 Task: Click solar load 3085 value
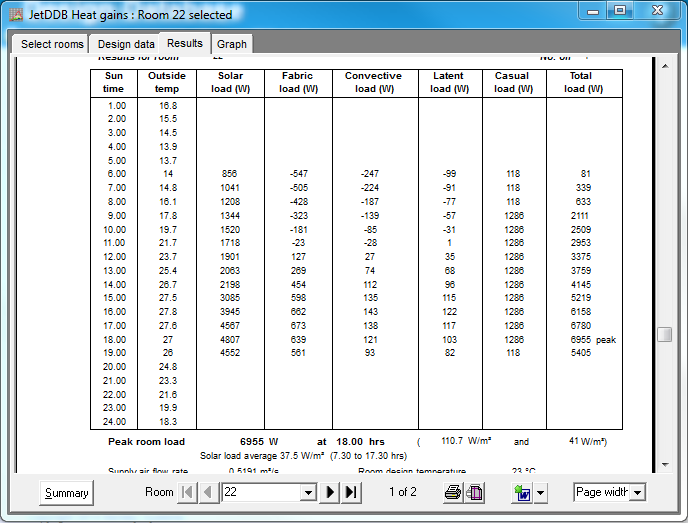click(x=230, y=297)
